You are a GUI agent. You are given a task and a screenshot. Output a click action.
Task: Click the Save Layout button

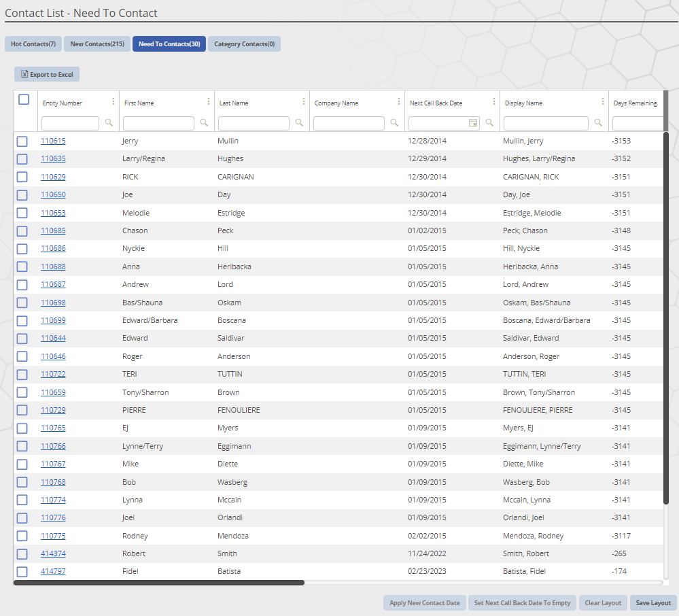pyautogui.click(x=653, y=602)
